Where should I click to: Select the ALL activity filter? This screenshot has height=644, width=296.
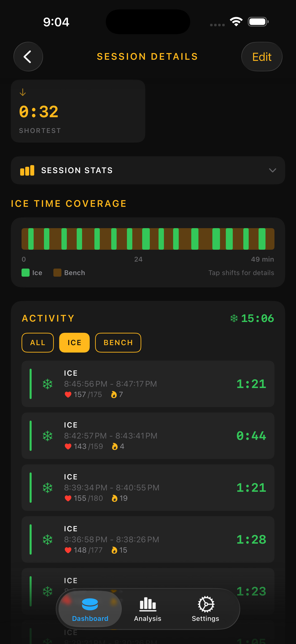coord(38,342)
